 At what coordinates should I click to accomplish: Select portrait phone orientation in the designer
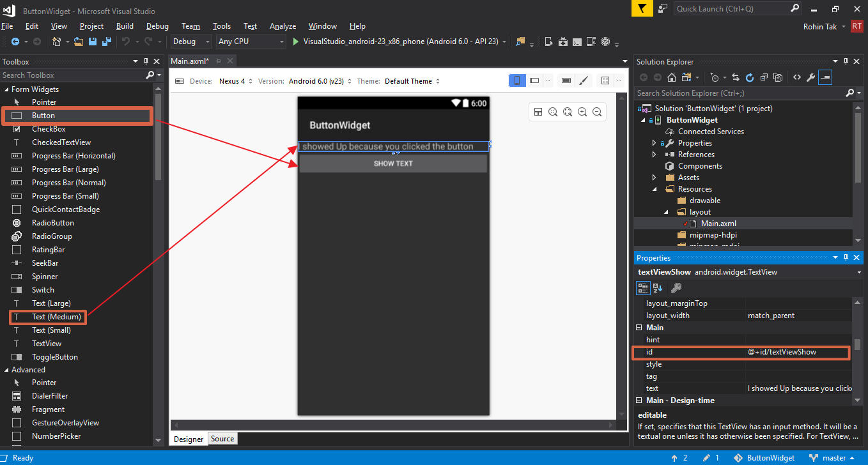click(517, 80)
